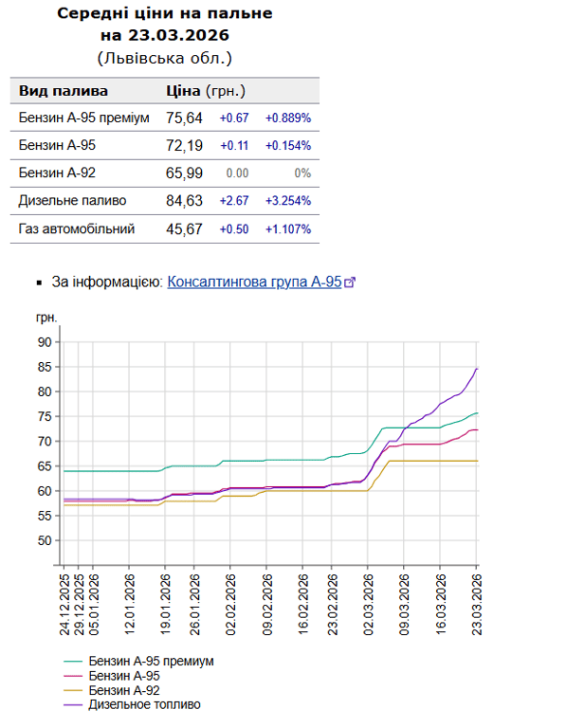Click the purple Дизельное топливо legend line
This screenshot has width=585, height=728.
coord(73,704)
